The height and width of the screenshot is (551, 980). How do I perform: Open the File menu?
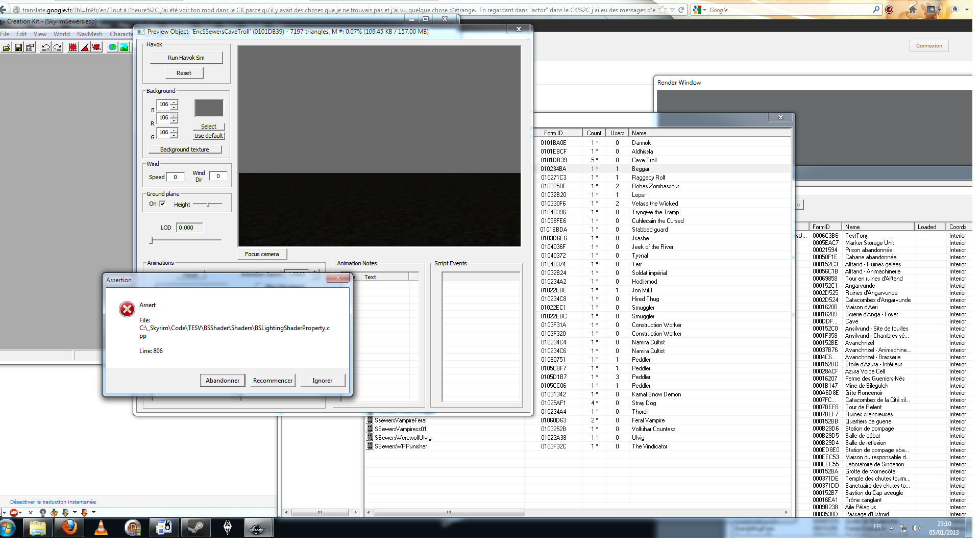point(5,34)
